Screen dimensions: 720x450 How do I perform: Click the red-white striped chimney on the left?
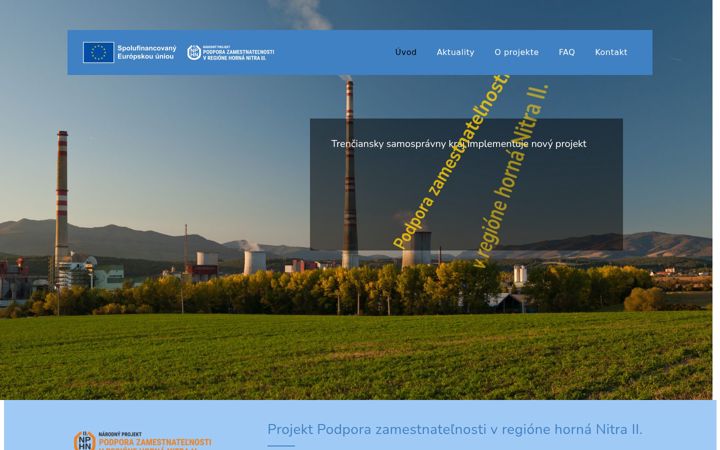point(62,197)
